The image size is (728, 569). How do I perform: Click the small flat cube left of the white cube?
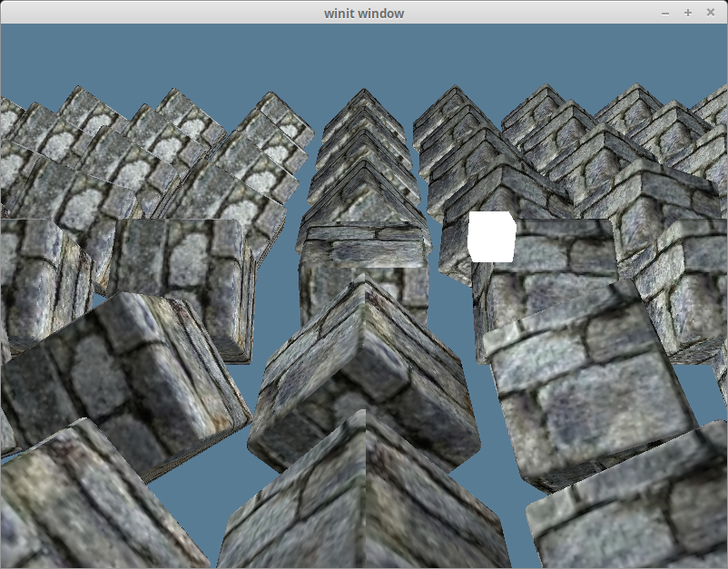click(365, 243)
